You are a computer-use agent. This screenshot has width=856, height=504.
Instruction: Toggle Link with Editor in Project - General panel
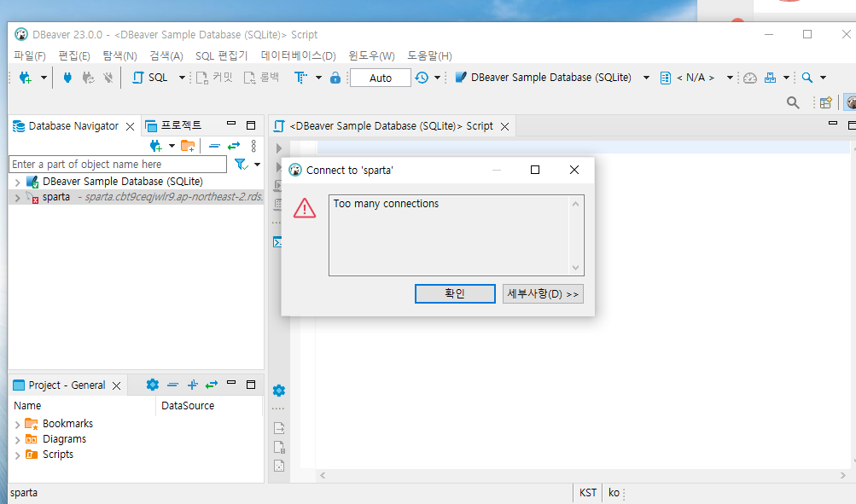[x=212, y=385]
